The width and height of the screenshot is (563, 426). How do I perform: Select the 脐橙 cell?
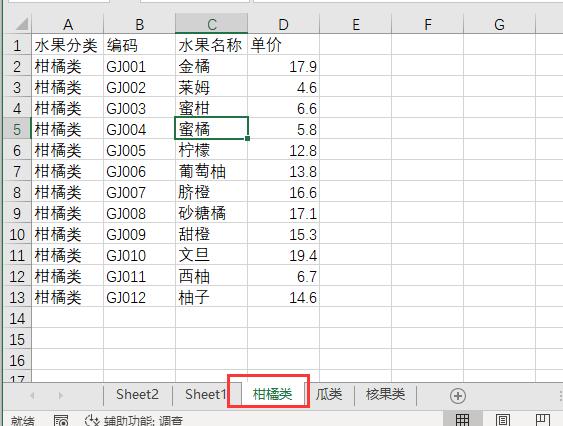tap(211, 192)
